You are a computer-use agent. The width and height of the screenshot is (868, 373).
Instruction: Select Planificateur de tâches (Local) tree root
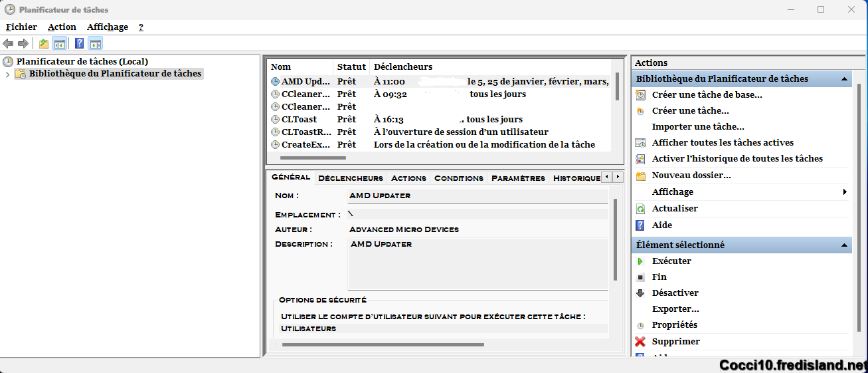(82, 62)
